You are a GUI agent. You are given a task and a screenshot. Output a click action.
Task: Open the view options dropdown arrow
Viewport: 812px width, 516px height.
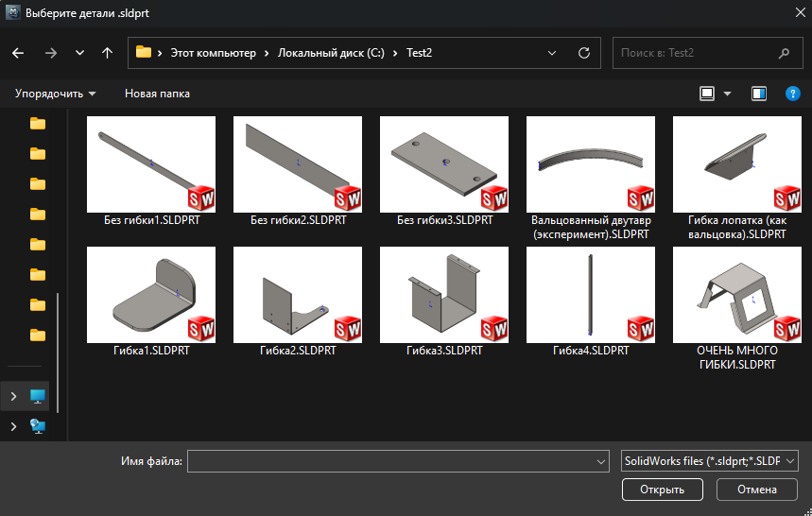pos(727,94)
